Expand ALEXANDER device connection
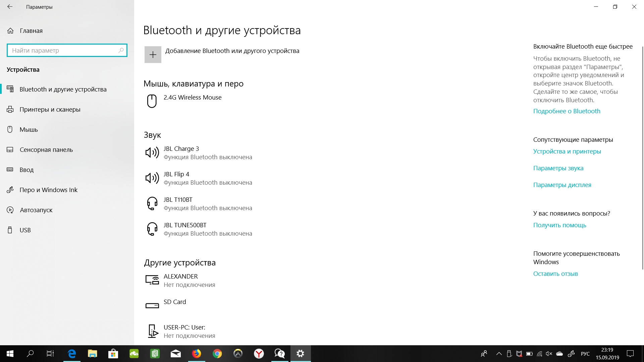 (x=180, y=280)
